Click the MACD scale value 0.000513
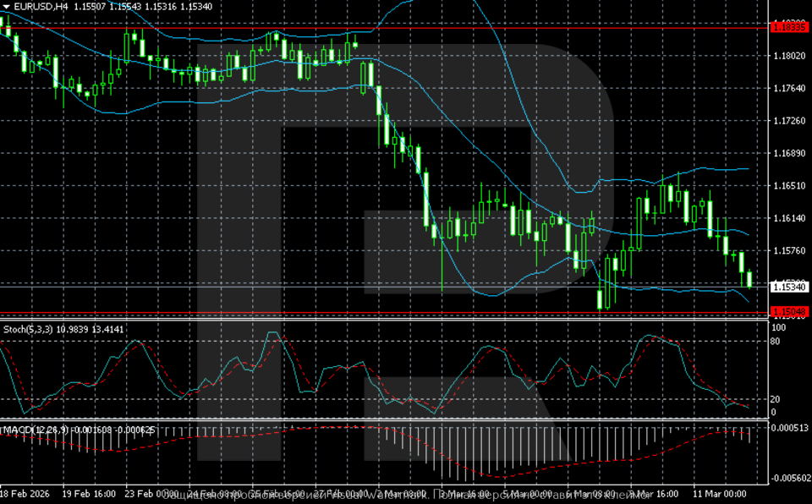Image resolution: width=812 pixels, height=504 pixels. [790, 428]
